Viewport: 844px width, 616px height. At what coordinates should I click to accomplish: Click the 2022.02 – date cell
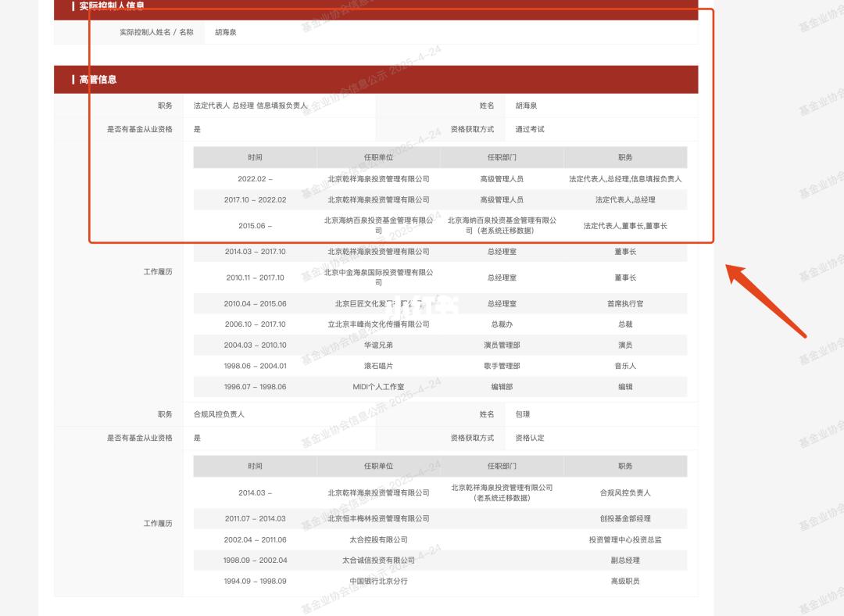click(x=255, y=179)
